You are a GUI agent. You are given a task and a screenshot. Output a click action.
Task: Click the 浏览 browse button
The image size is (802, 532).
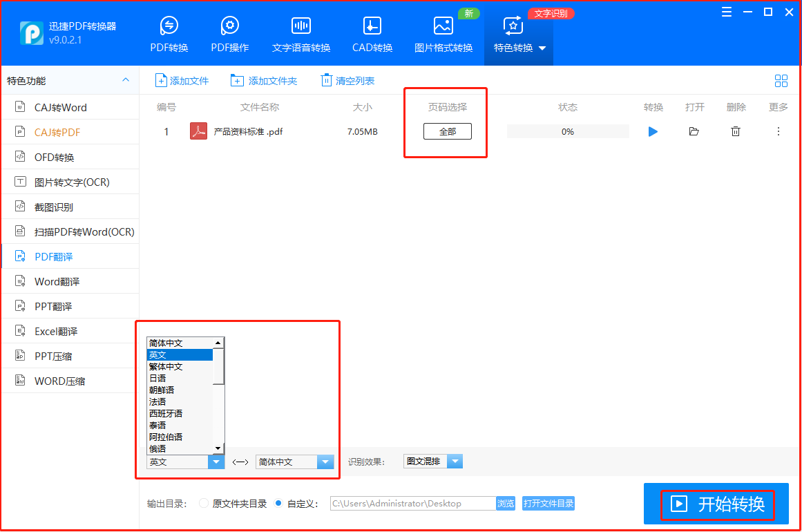click(506, 504)
